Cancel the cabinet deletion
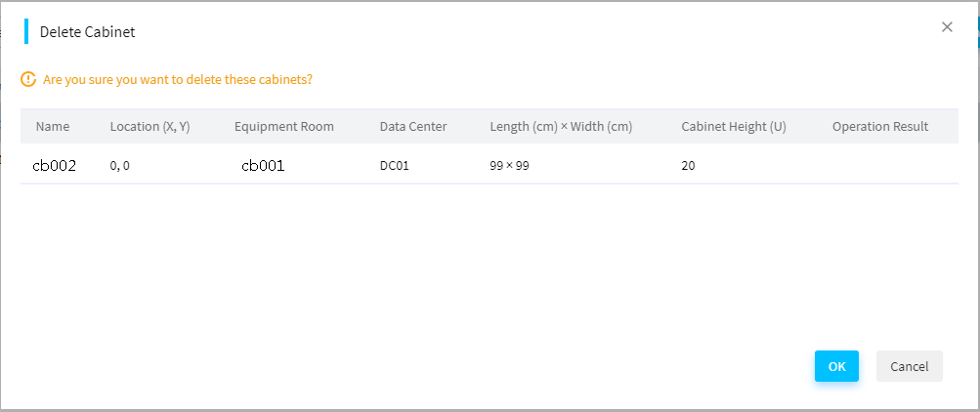This screenshot has height=412, width=980. coord(910,366)
